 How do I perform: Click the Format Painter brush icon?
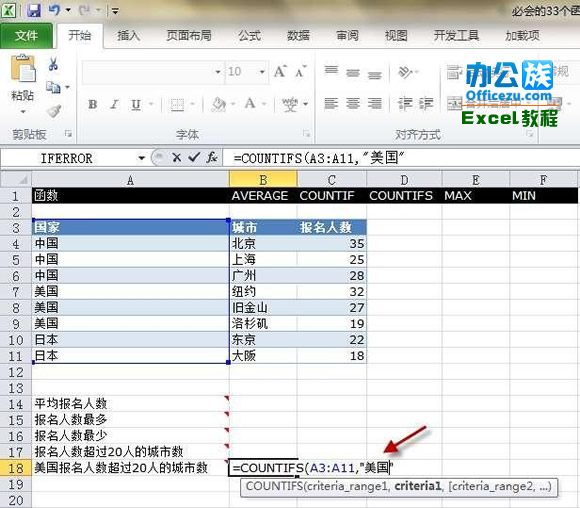[54, 111]
